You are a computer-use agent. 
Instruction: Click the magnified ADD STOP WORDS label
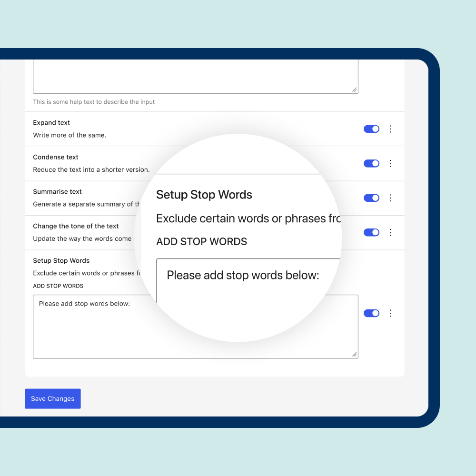tap(201, 242)
